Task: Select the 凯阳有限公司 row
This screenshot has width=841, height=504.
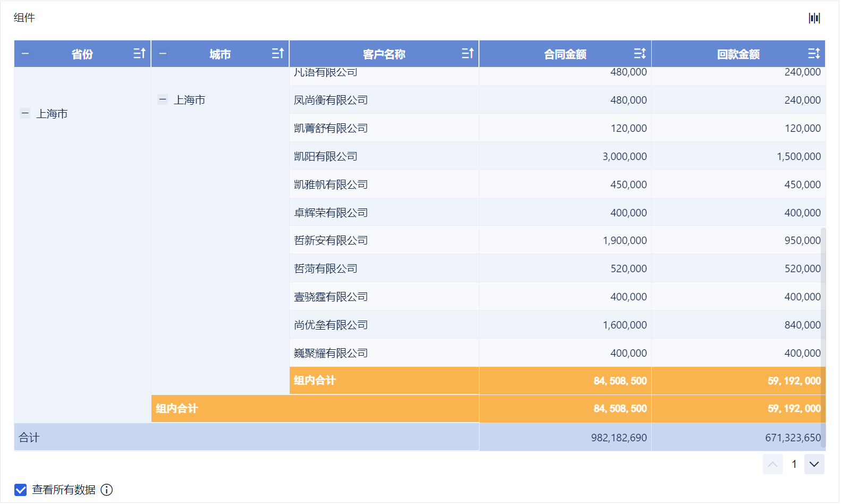Action: click(557, 156)
